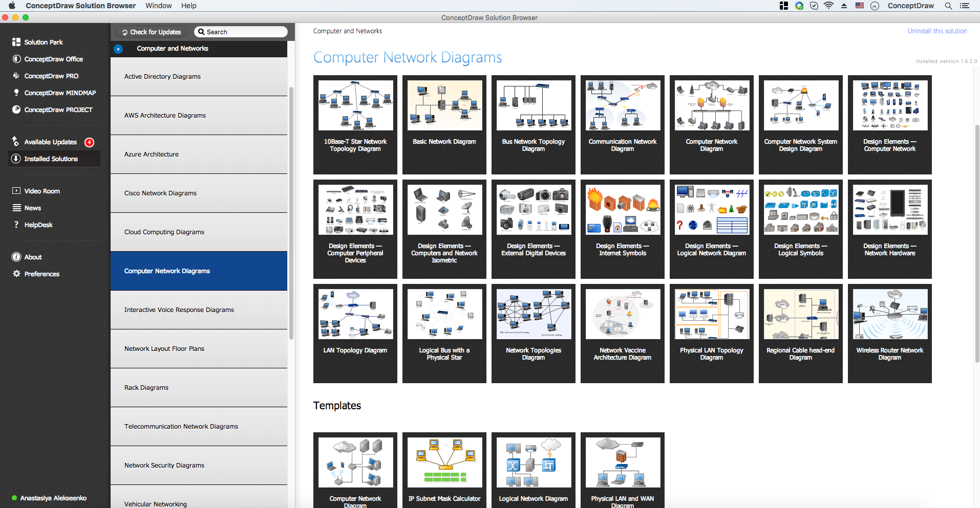Image resolution: width=980 pixels, height=508 pixels.
Task: Open Logical Network Diagram template
Action: click(534, 470)
